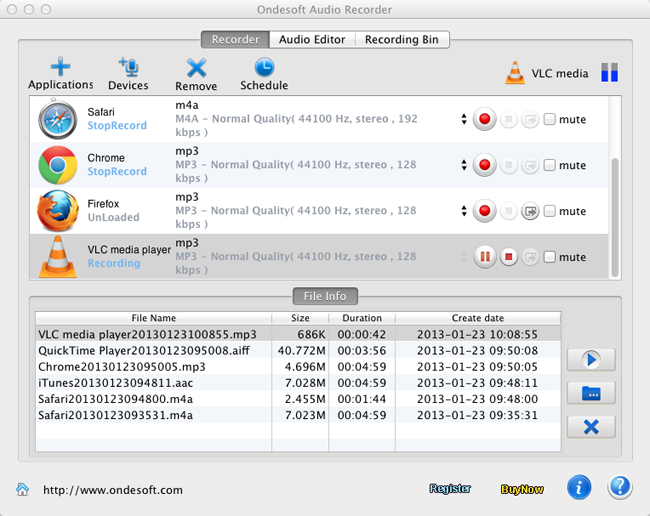Start recording Firefox with its record button
Image resolution: width=650 pixels, height=516 pixels.
484,211
